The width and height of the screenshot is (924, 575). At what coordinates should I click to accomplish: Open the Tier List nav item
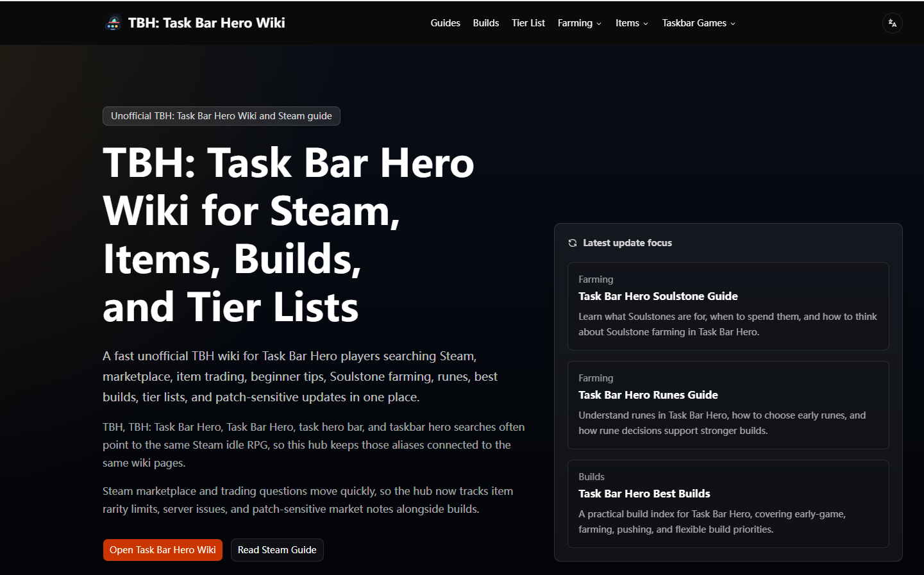click(x=528, y=23)
